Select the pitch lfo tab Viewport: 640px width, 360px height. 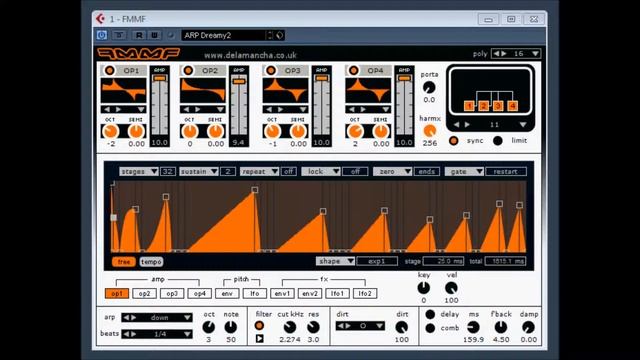pos(255,293)
